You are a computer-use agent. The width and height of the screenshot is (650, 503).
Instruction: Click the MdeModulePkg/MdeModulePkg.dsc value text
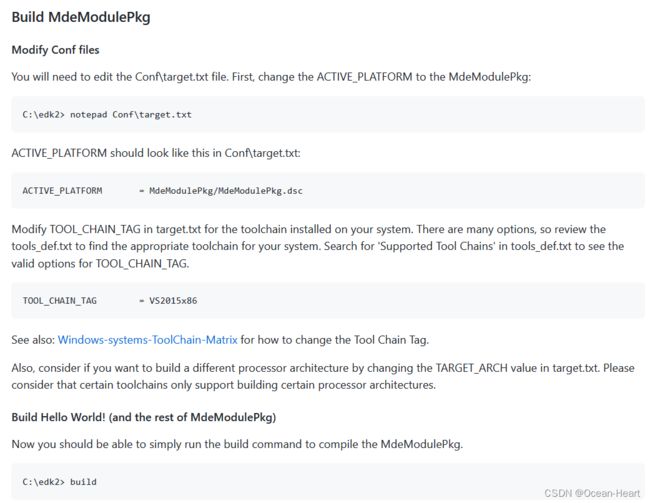click(x=226, y=191)
